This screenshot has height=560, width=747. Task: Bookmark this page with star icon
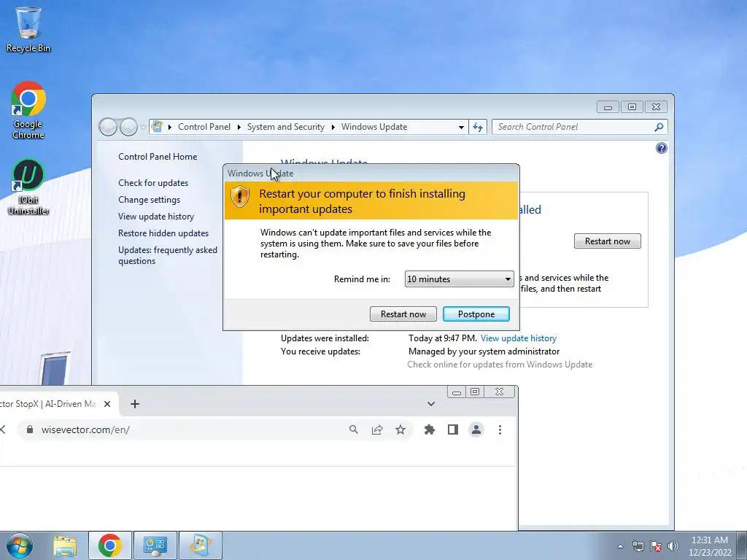point(400,429)
